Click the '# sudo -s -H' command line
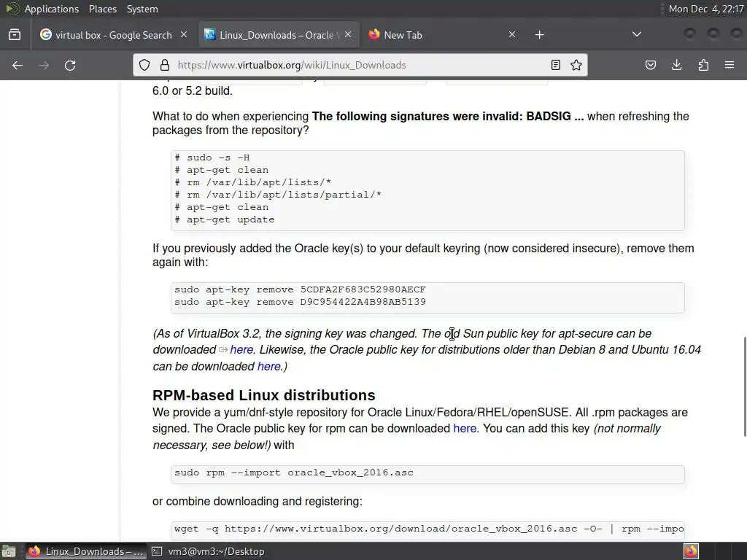Screen dimensions: 747x560 click(x=212, y=157)
